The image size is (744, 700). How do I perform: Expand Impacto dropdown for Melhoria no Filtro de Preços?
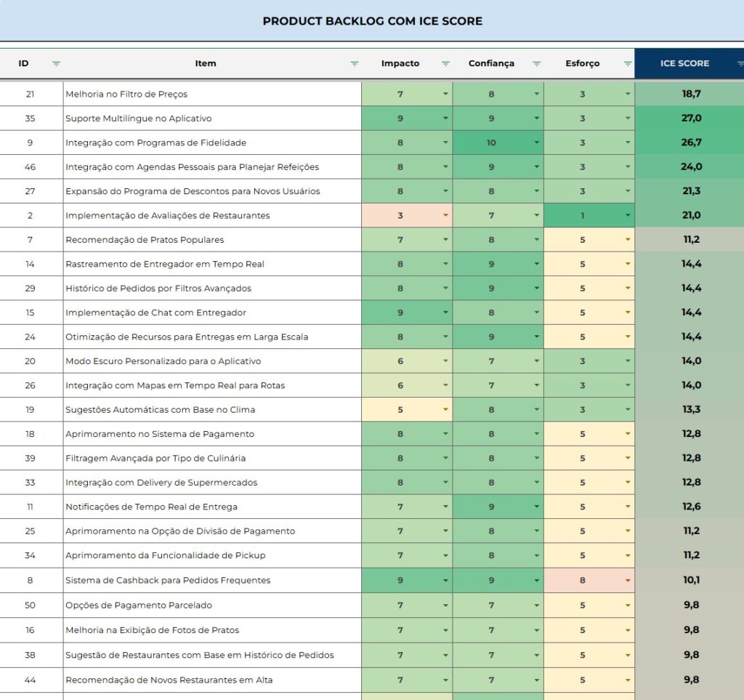[445, 94]
